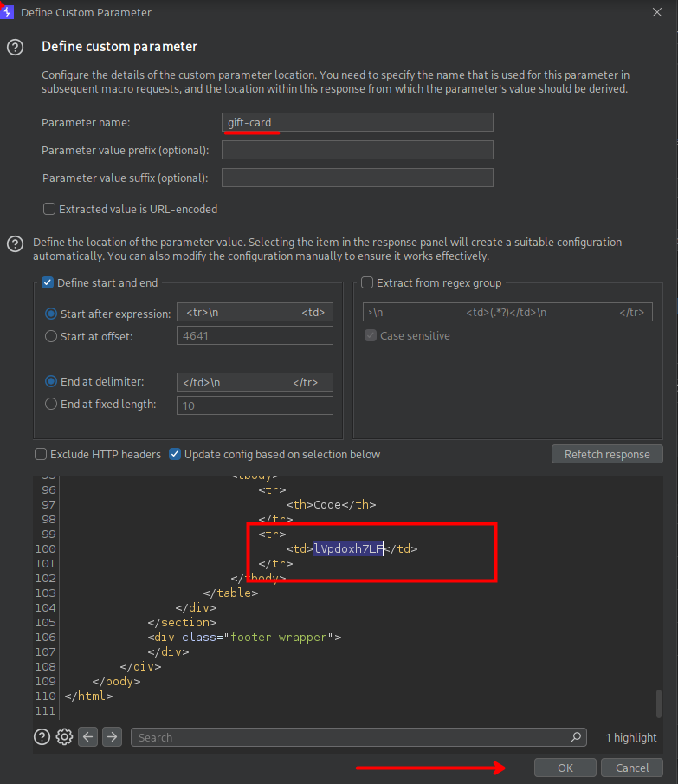Enable Extract from regex group checkbox
Image resolution: width=678 pixels, height=784 pixels.
point(367,282)
